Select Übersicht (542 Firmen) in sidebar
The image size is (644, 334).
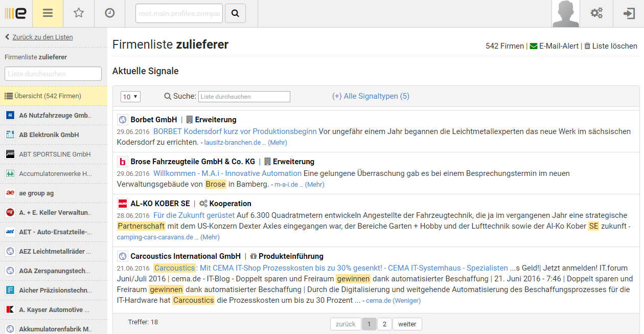48,96
